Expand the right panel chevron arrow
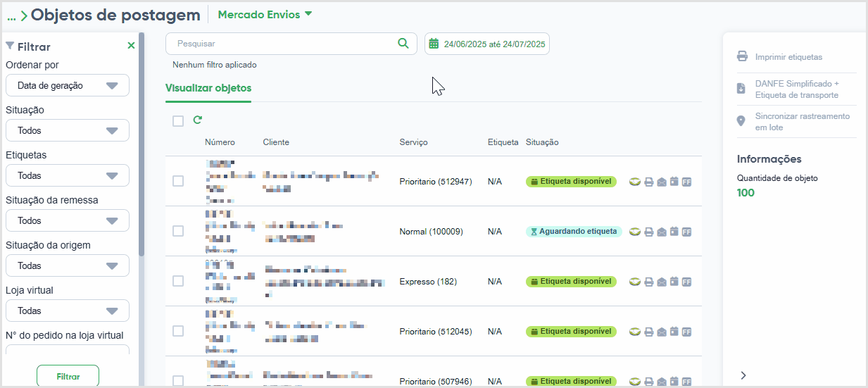 743,375
